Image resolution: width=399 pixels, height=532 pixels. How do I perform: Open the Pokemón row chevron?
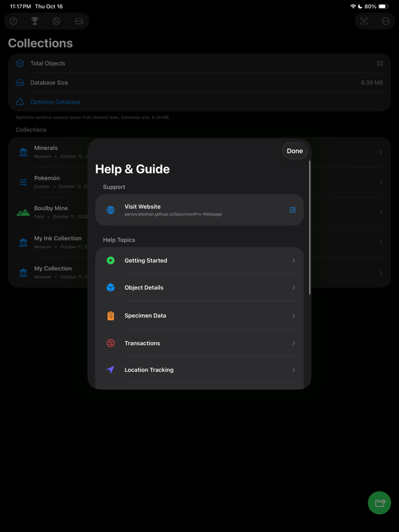(x=381, y=182)
